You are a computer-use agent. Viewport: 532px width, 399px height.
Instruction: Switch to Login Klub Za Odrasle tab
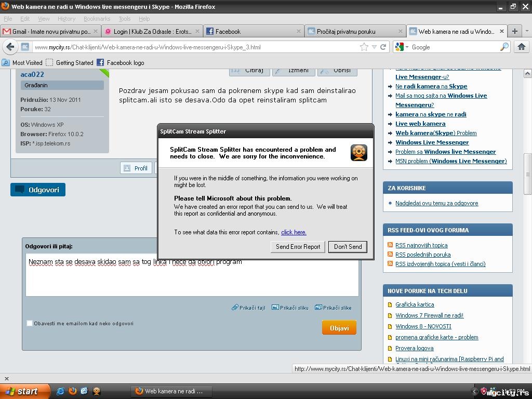pyautogui.click(x=152, y=31)
